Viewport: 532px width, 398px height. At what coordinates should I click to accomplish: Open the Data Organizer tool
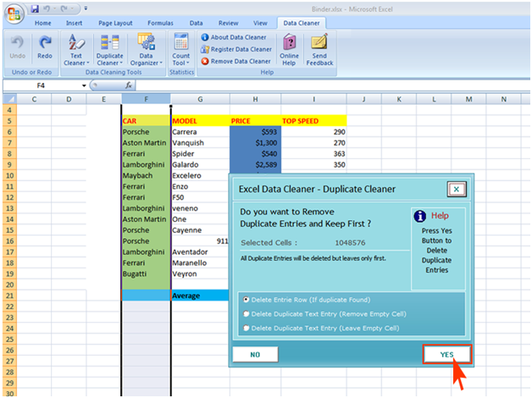click(x=147, y=49)
